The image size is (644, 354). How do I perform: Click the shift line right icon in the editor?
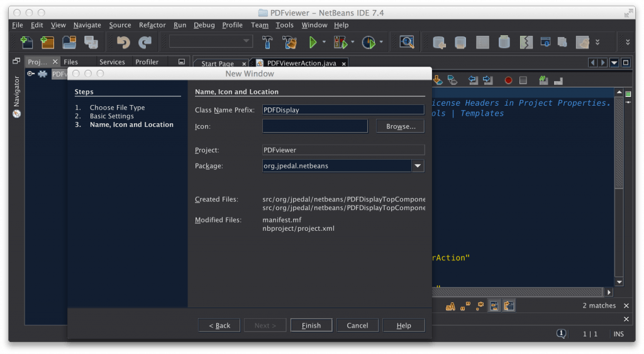[x=488, y=80]
